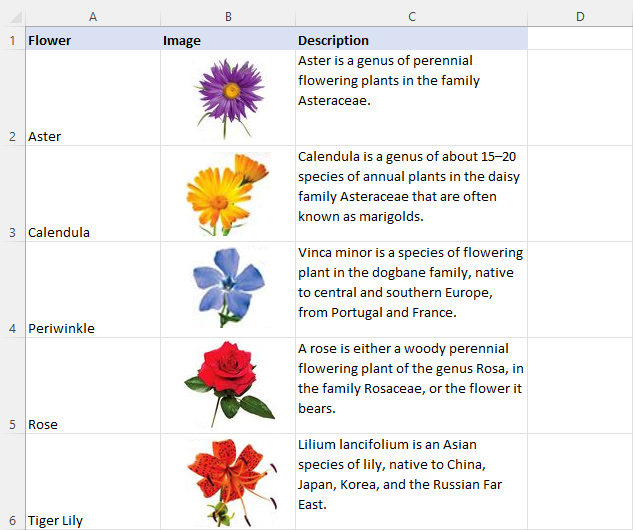This screenshot has width=633, height=530.
Task: Select column C header
Action: pos(411,16)
